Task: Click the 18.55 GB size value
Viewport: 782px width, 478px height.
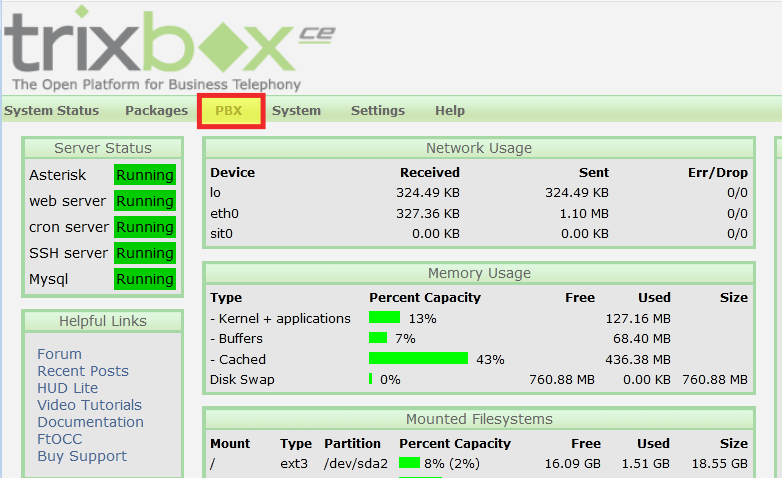Action: click(720, 464)
